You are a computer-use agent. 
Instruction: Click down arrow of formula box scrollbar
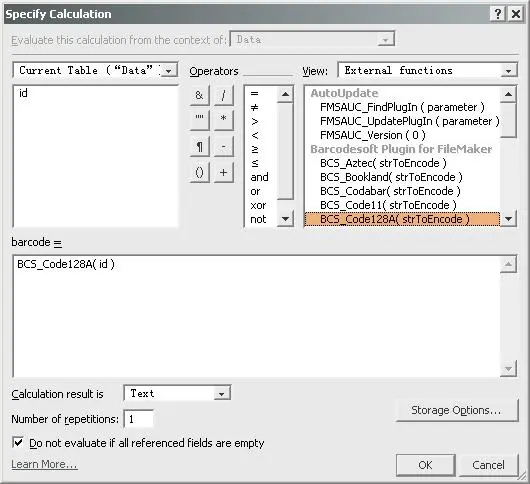click(x=508, y=368)
